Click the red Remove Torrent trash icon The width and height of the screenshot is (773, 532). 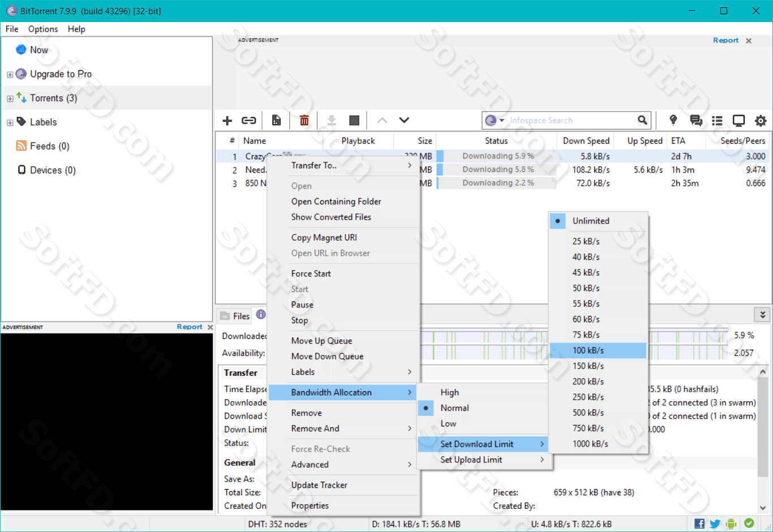304,121
